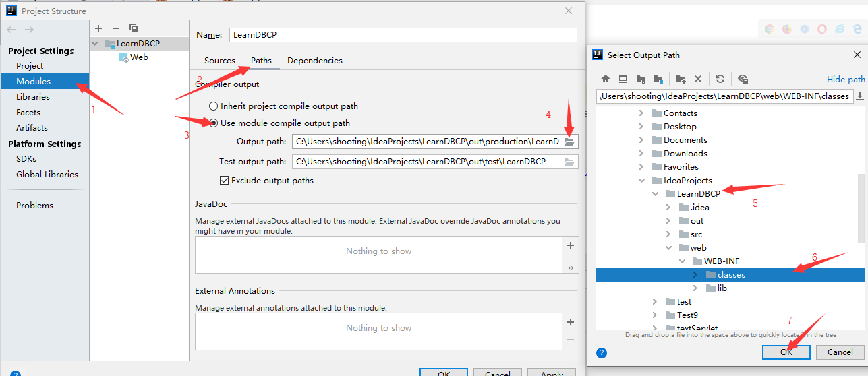Click the Hide path link

tap(846, 79)
